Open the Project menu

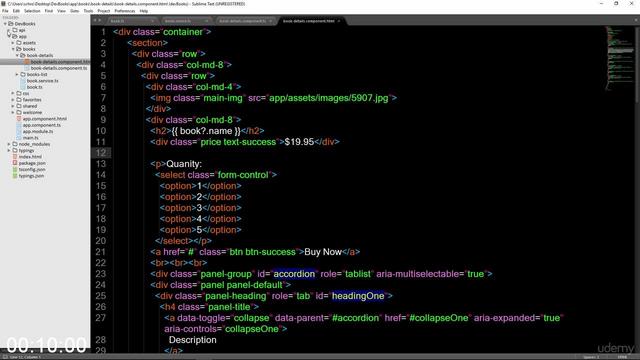104,11
